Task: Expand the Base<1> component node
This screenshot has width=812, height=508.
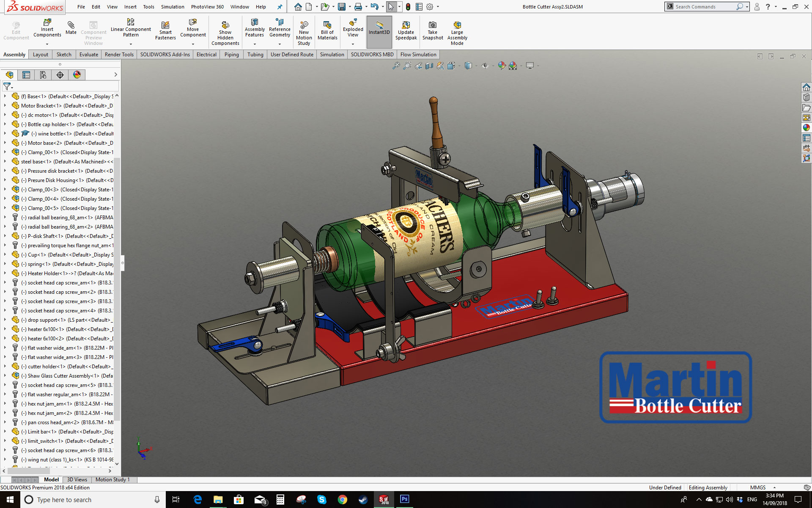Action: [x=5, y=97]
